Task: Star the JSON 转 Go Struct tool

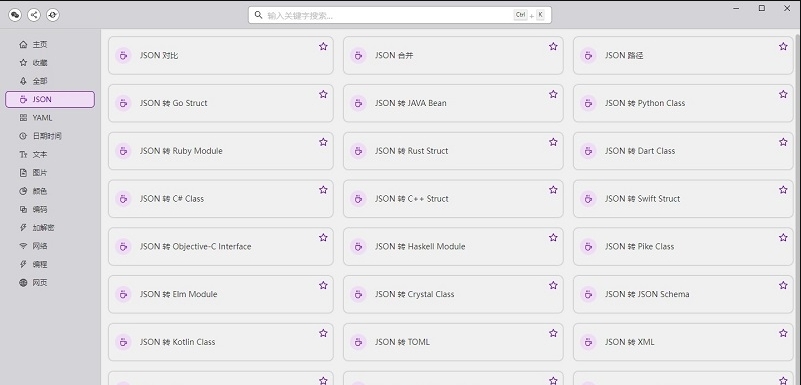Action: tap(323, 94)
